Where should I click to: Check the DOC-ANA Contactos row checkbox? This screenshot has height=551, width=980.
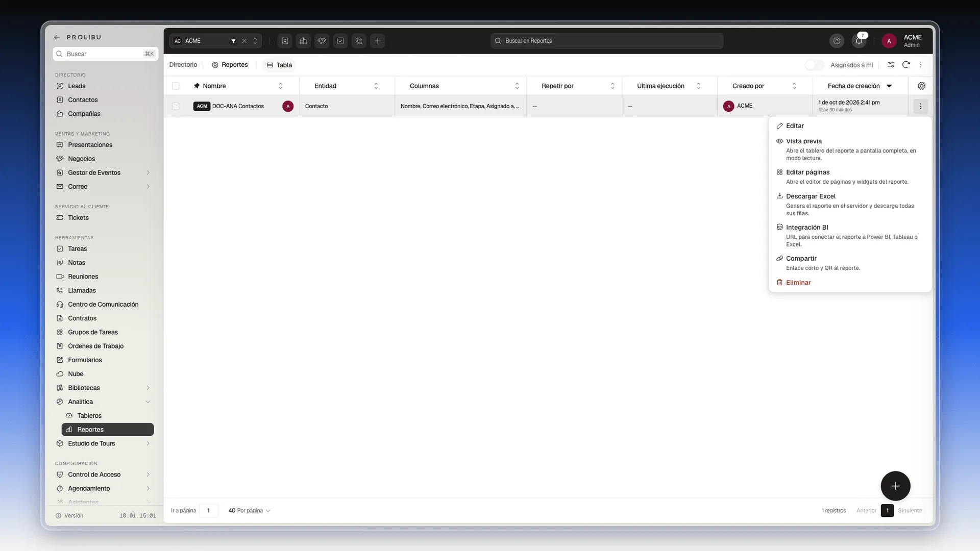pos(176,106)
